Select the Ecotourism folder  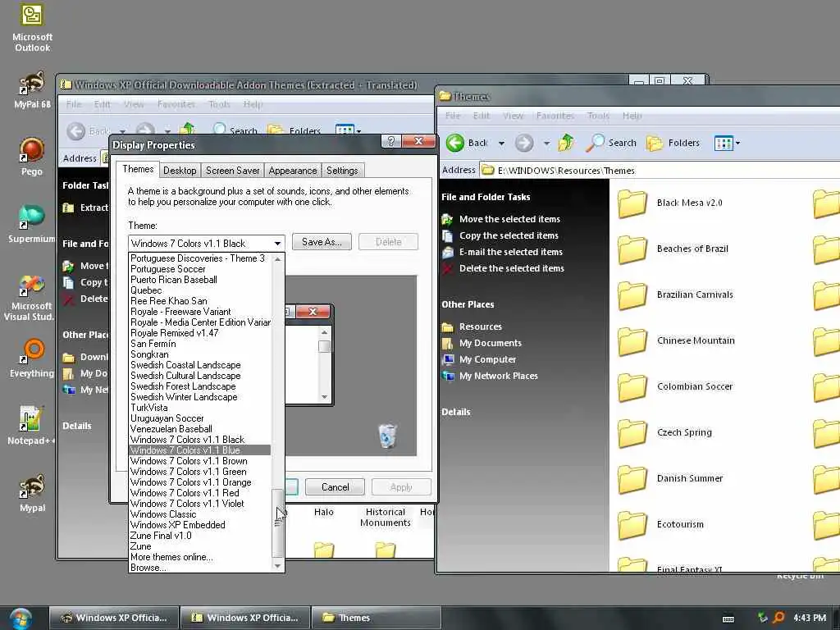tap(661, 525)
